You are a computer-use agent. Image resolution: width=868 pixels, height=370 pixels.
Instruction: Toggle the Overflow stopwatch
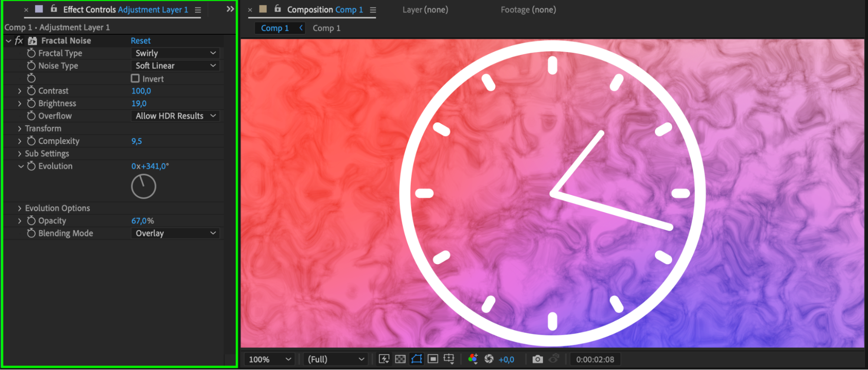[x=31, y=116]
